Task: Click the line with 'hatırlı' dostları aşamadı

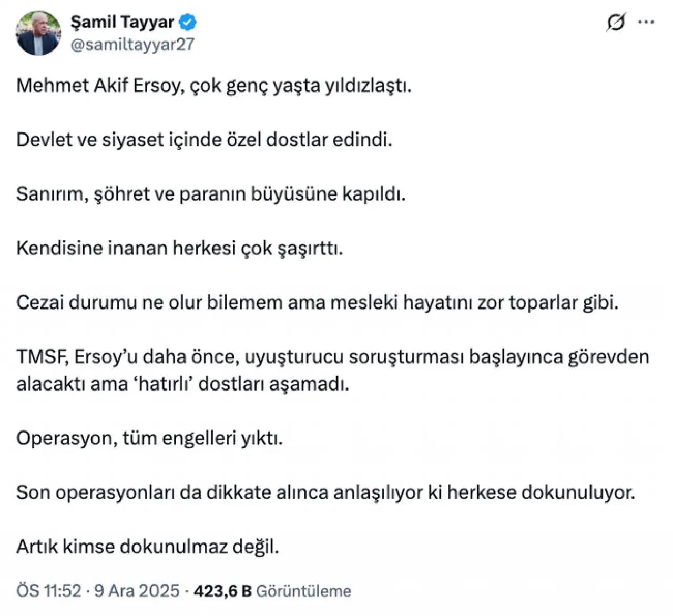Action: [x=182, y=384]
